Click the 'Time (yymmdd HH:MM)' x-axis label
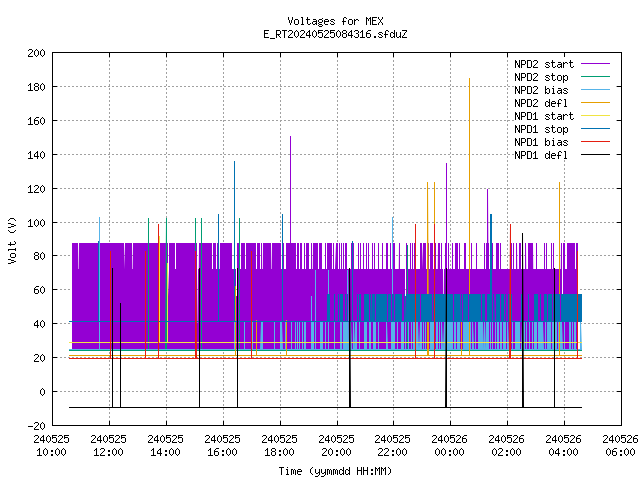This screenshot has height=480, width=640. (x=335, y=471)
